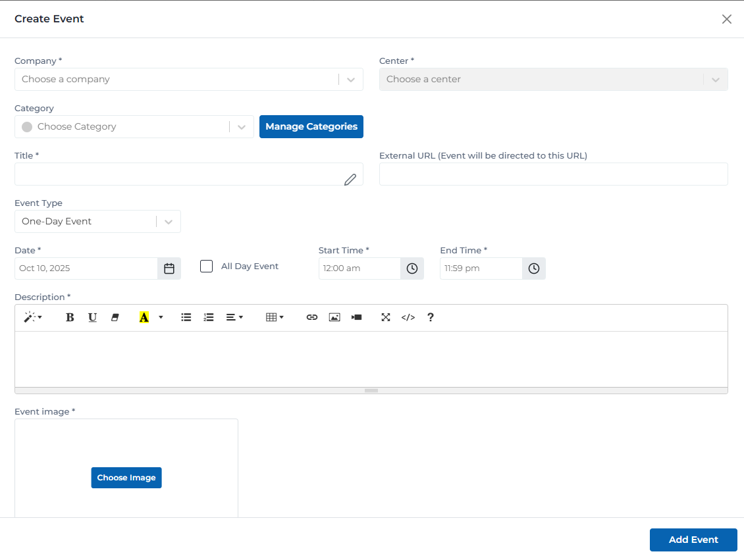Insert a picture into the description

334,317
